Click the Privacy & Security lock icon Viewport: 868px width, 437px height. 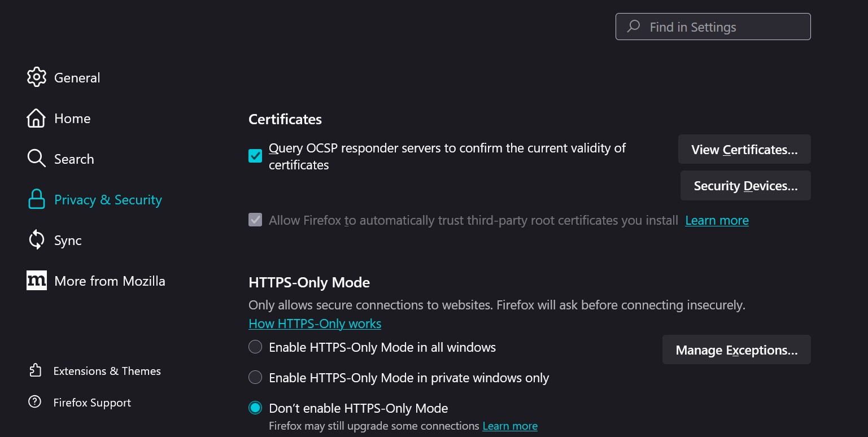(36, 199)
